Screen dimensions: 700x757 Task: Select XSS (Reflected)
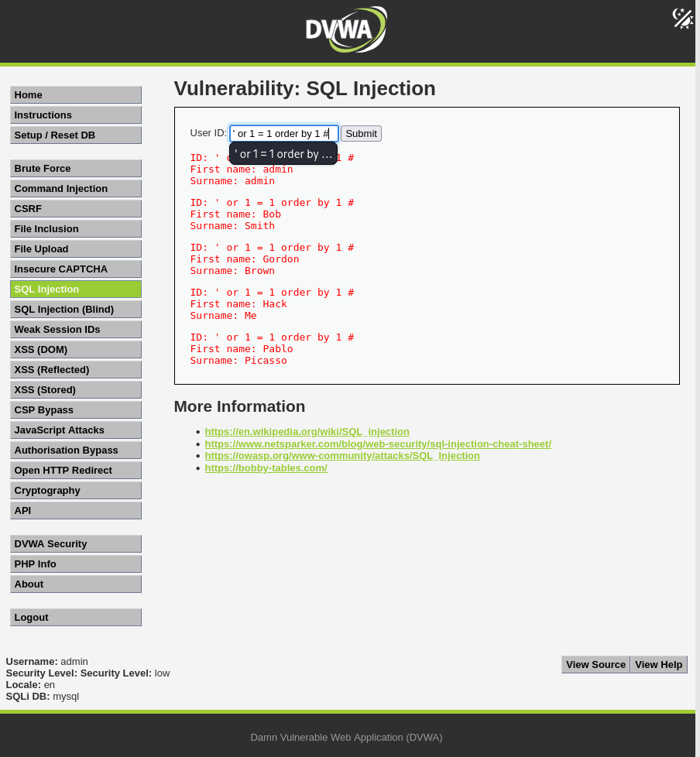coord(76,370)
